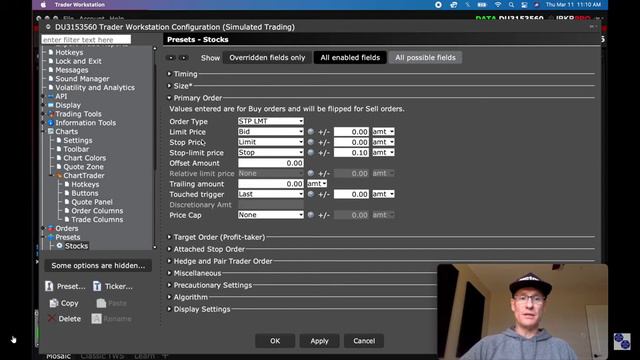Click the Information Tools icon
Viewport: 640px width, 360px height.
coord(51,122)
